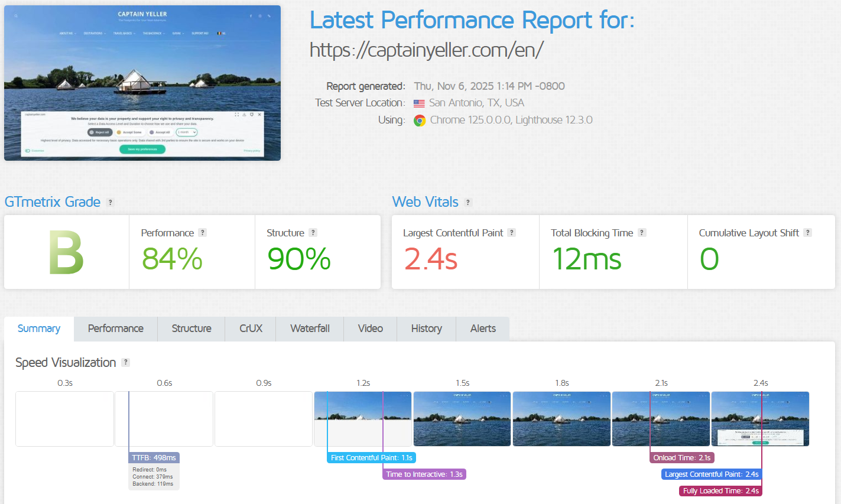This screenshot has height=504, width=841.
Task: Click the Onload Time 2.1s marker
Action: tap(682, 458)
